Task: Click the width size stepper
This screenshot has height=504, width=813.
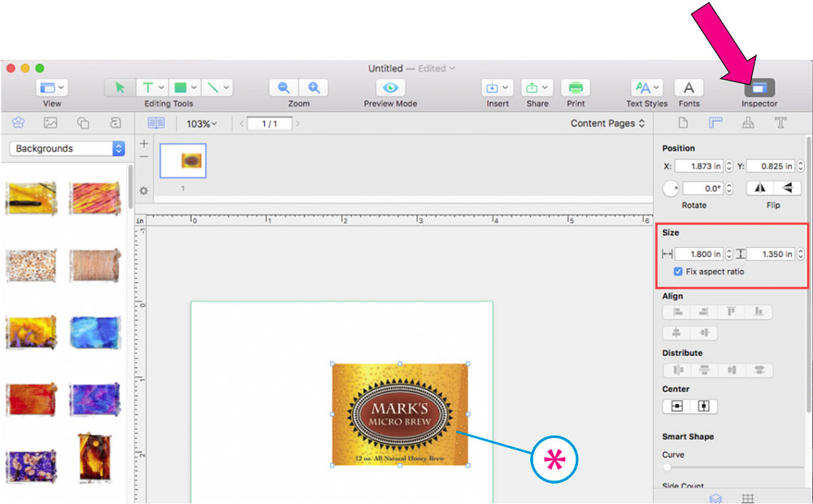Action: tap(729, 254)
